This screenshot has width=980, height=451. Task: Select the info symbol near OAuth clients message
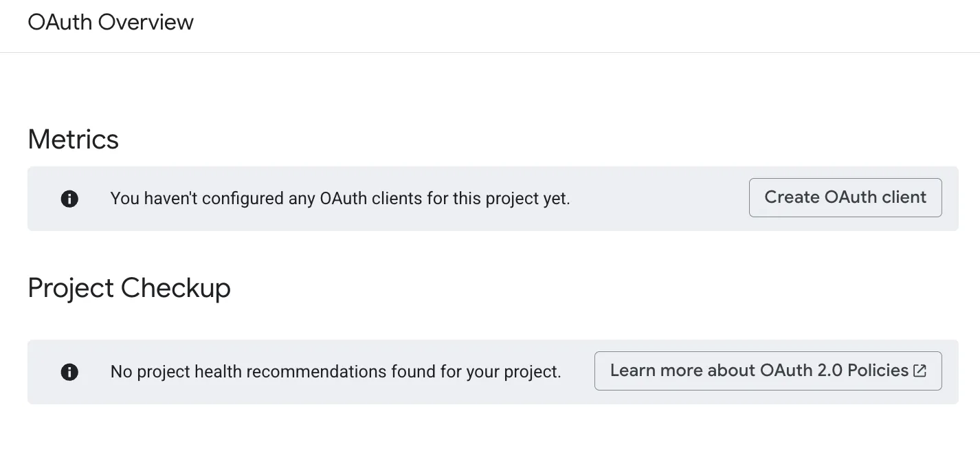pyautogui.click(x=69, y=199)
